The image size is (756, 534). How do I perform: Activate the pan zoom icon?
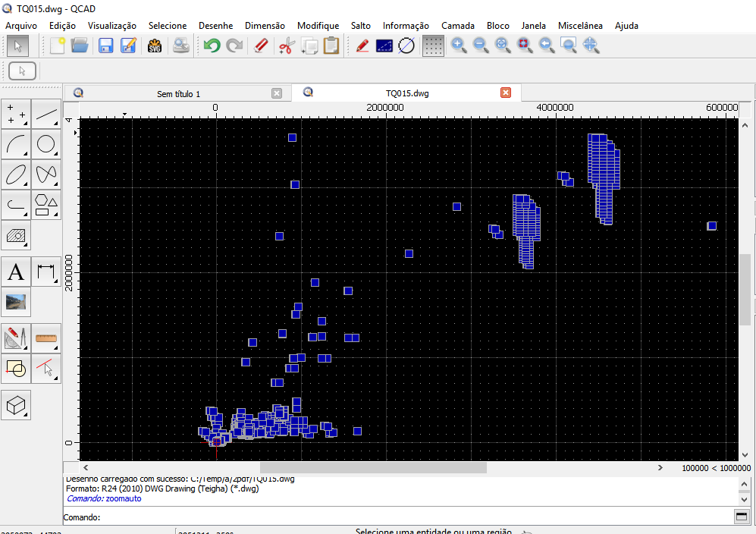(591, 46)
